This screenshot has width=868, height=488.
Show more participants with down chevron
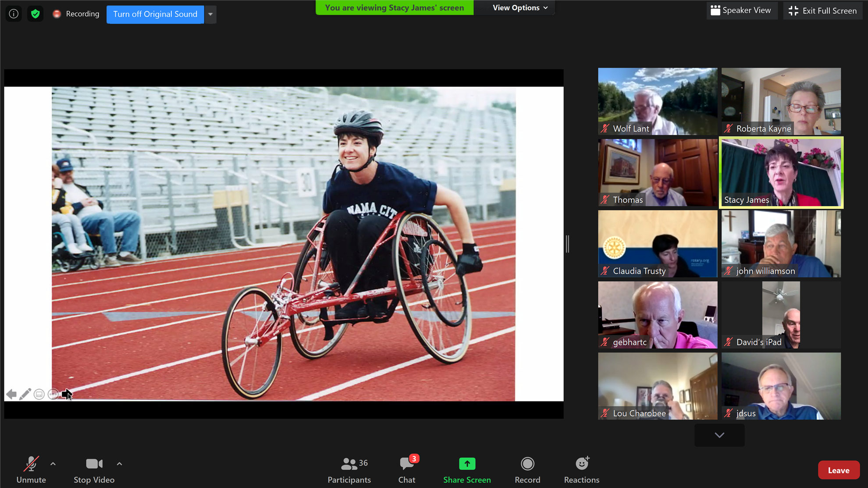tap(719, 435)
